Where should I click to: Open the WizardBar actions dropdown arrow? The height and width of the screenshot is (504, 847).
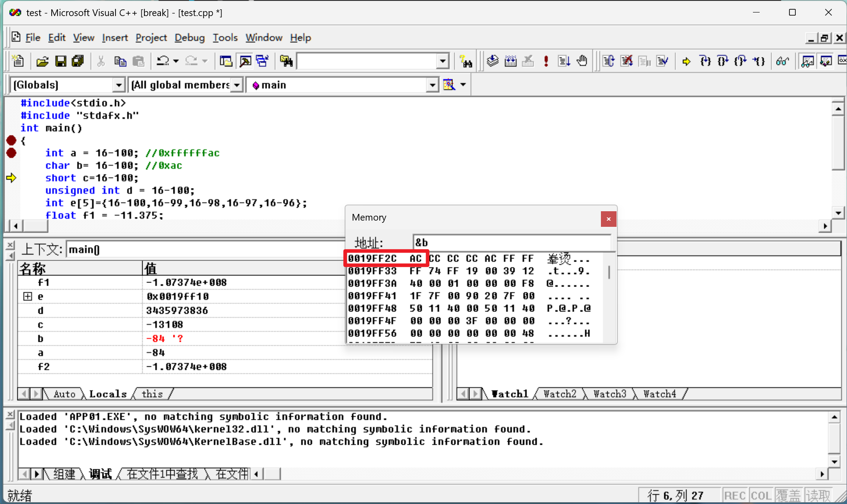[x=463, y=85]
